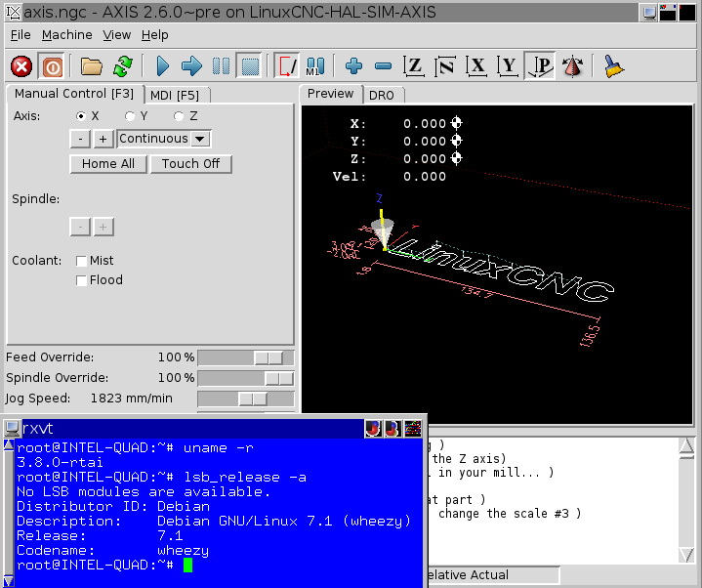Image resolution: width=702 pixels, height=588 pixels.
Task: Click the first rxvt titlebar button
Action: click(x=373, y=429)
